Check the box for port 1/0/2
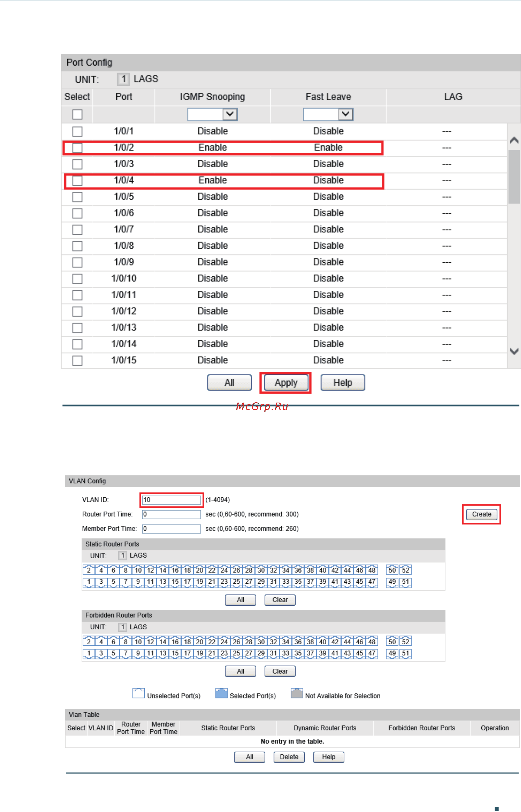The height and width of the screenshot is (812, 521). coord(78,148)
